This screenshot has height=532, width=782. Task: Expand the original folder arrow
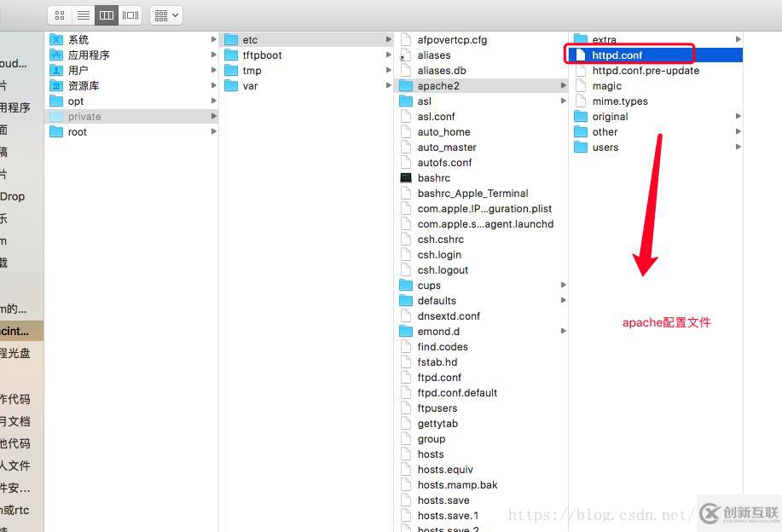tap(739, 116)
